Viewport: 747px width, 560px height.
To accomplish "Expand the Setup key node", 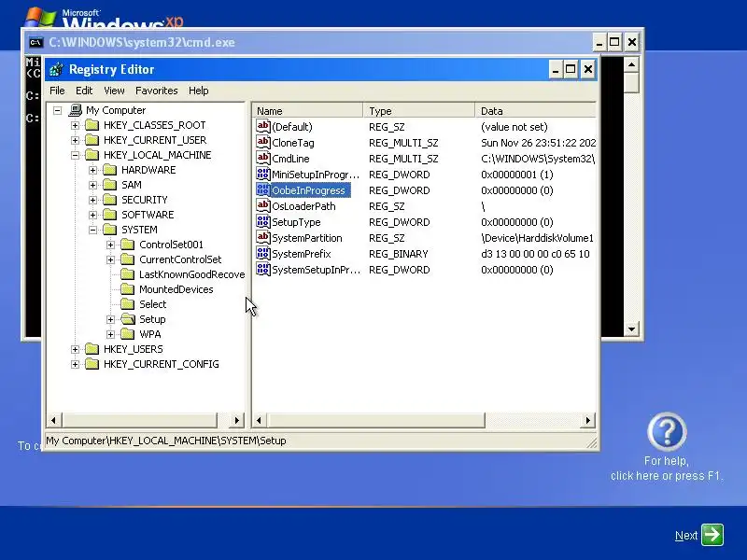I will point(110,319).
